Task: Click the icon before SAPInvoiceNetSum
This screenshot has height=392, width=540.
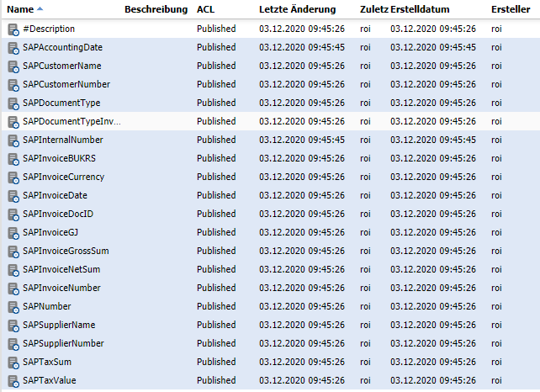Action: coord(13,270)
